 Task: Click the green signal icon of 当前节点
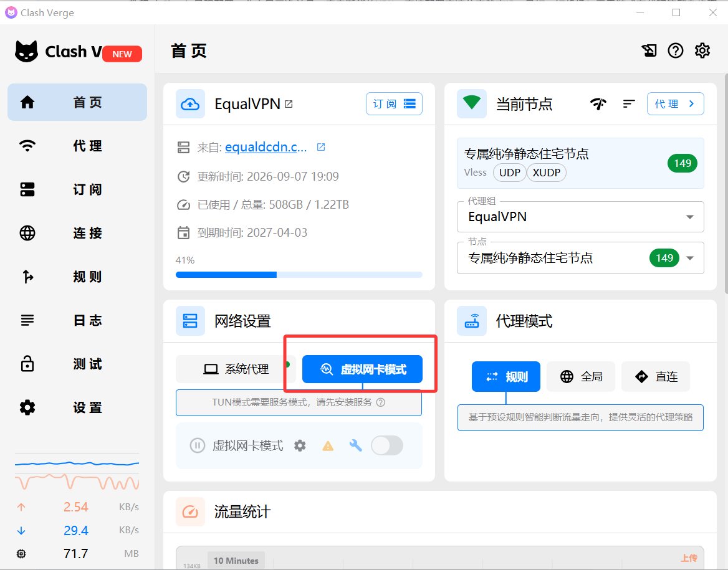[x=472, y=103]
